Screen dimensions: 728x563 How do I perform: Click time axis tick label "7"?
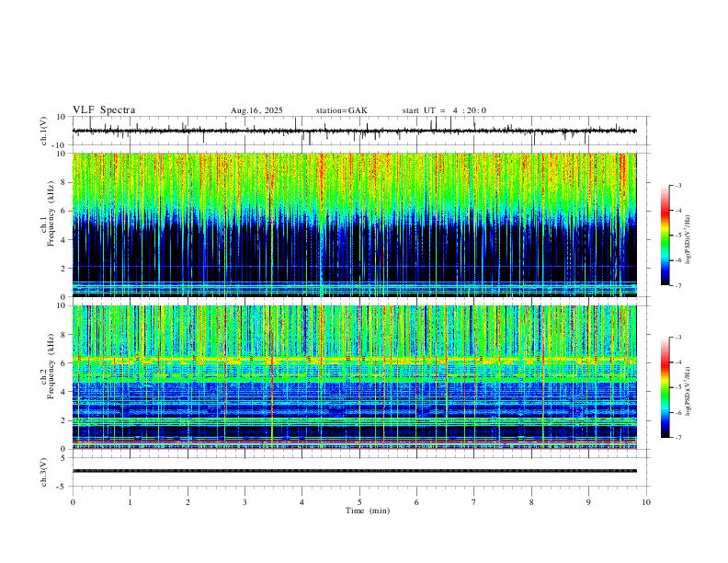tap(474, 502)
